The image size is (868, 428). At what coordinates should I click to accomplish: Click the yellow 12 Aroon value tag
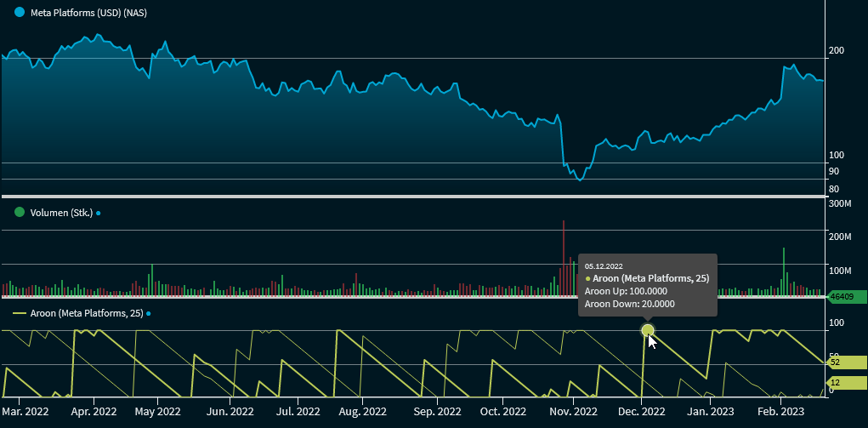click(846, 383)
